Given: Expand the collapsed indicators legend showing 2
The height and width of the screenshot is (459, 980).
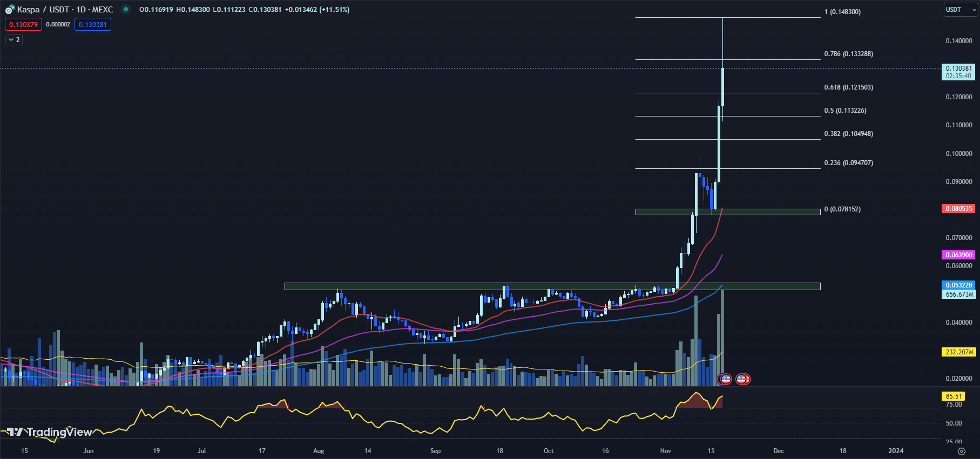Looking at the screenshot, I should (x=14, y=40).
